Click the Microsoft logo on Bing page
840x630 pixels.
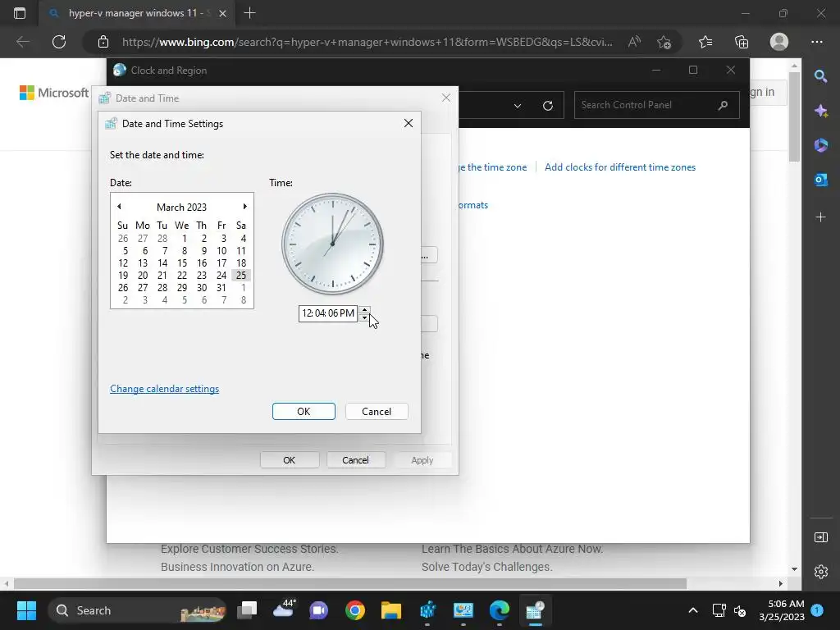coord(53,93)
